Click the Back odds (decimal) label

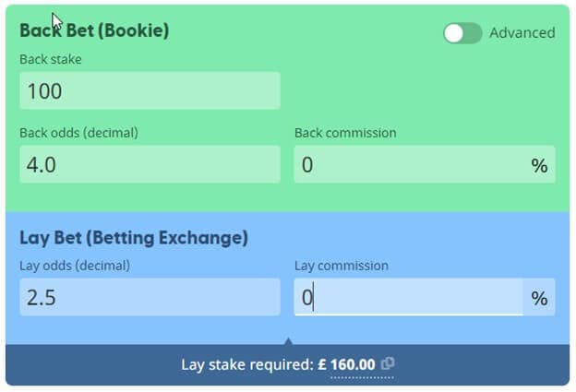[79, 133]
